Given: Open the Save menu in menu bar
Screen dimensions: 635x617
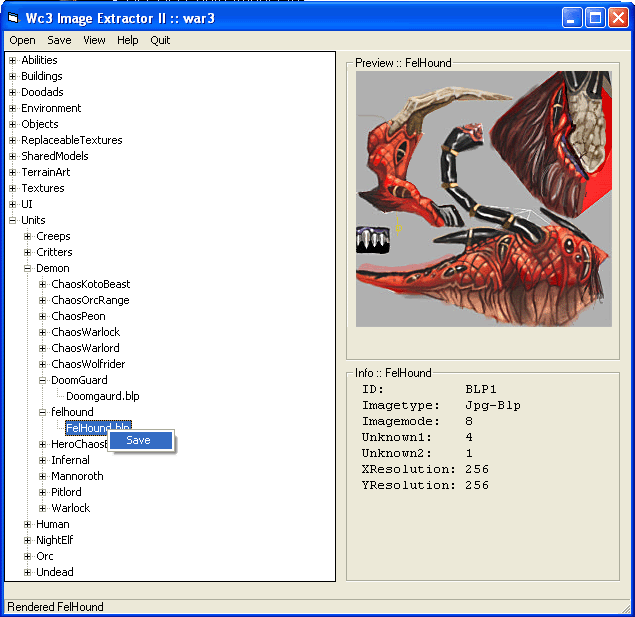Looking at the screenshot, I should click(59, 40).
